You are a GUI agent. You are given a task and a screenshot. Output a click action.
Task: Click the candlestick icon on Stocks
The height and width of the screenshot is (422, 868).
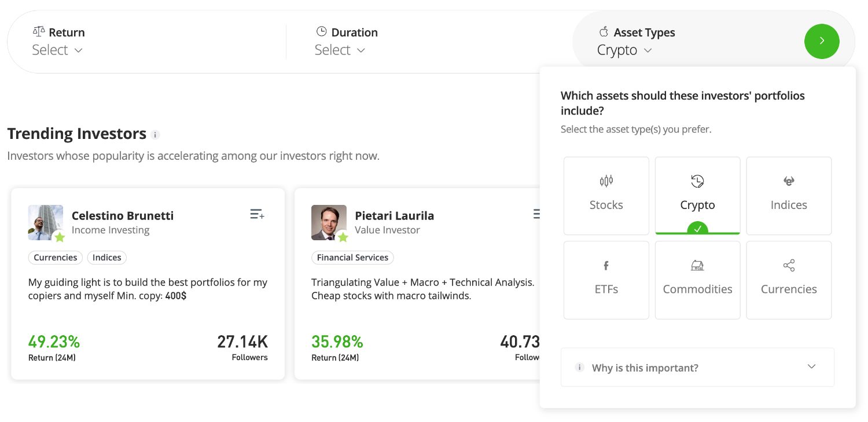tap(606, 181)
